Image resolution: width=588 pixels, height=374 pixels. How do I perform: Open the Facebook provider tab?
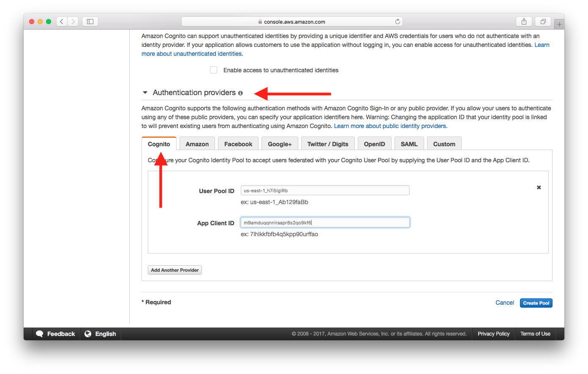238,144
